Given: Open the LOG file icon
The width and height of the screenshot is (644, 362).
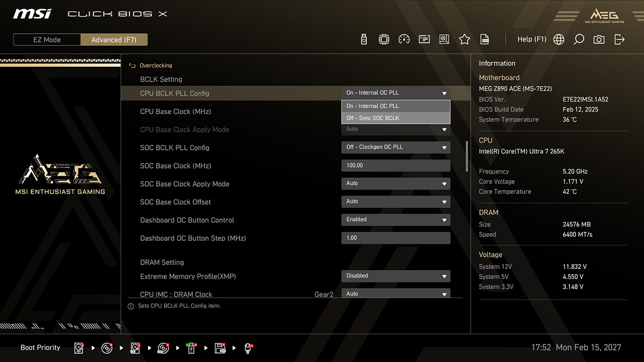Looking at the screenshot, I should pyautogui.click(x=485, y=39).
